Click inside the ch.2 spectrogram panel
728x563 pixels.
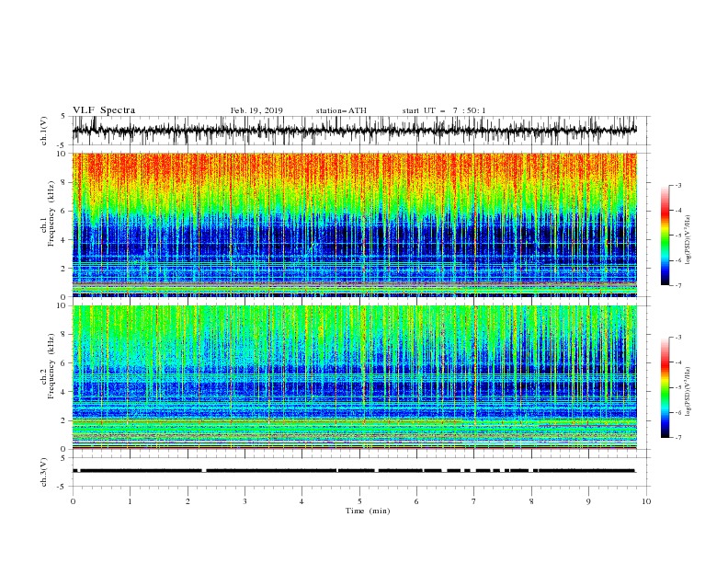[354, 377]
